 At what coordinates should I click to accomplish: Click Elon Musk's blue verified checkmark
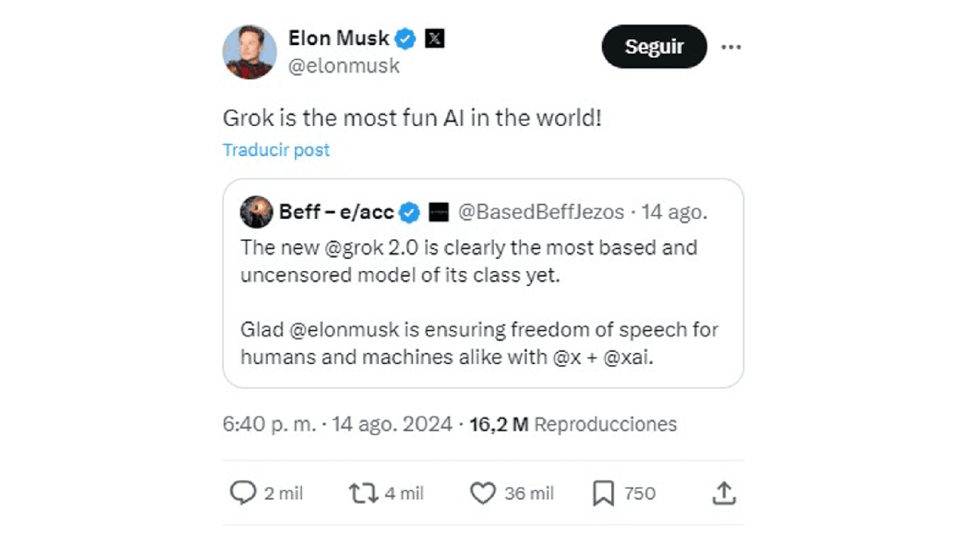click(x=405, y=38)
